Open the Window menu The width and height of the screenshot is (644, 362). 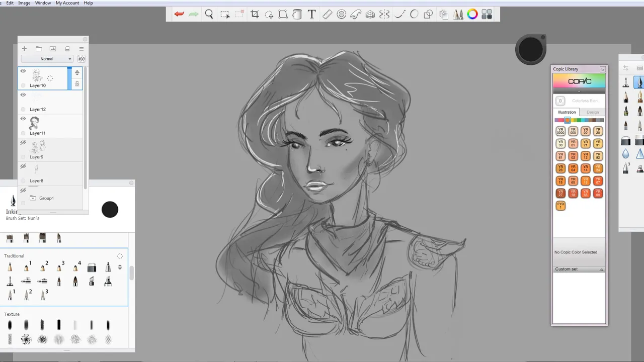43,3
